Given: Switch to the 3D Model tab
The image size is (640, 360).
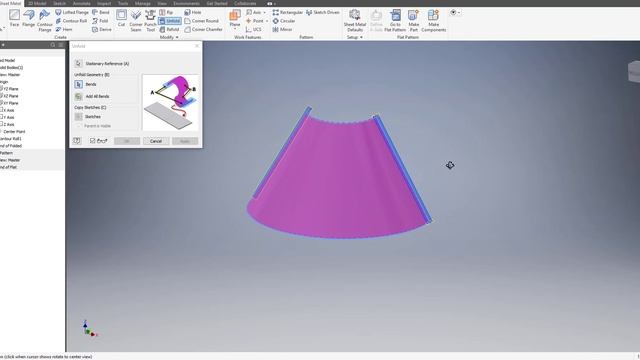Looking at the screenshot, I should tap(37, 3).
